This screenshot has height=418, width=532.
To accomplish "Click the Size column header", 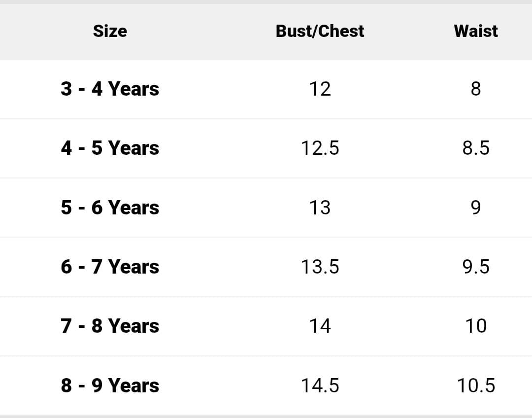I will click(x=110, y=31).
